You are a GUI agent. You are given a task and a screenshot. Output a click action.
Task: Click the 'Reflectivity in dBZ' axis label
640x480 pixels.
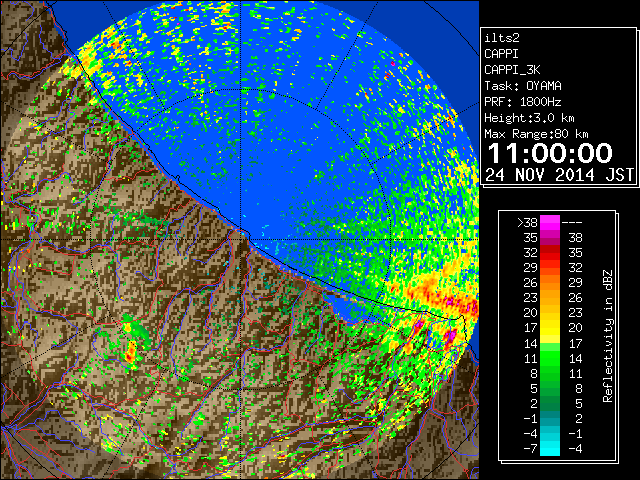tap(608, 336)
